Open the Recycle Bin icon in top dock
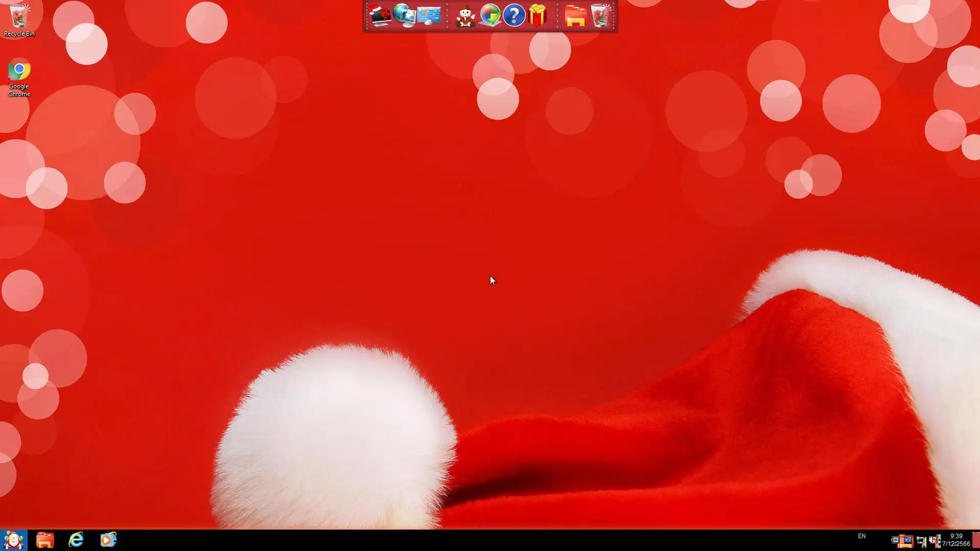The width and height of the screenshot is (980, 551). 600,16
